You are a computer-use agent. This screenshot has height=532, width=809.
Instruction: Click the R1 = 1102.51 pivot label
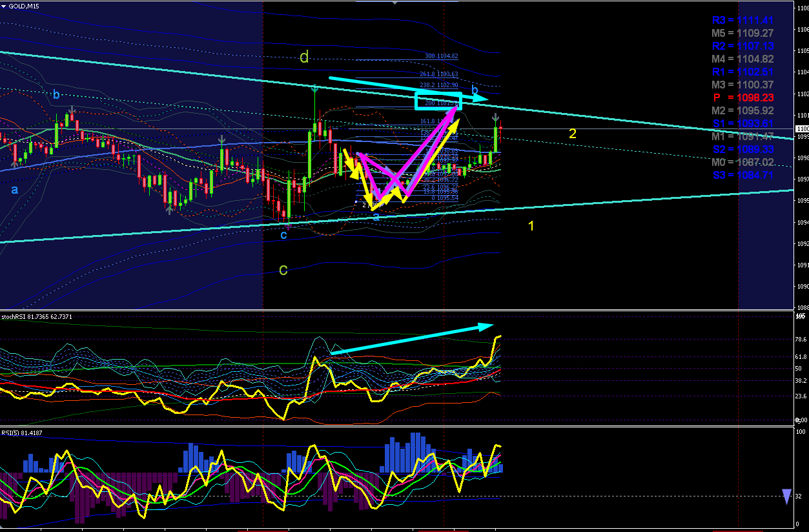point(743,72)
